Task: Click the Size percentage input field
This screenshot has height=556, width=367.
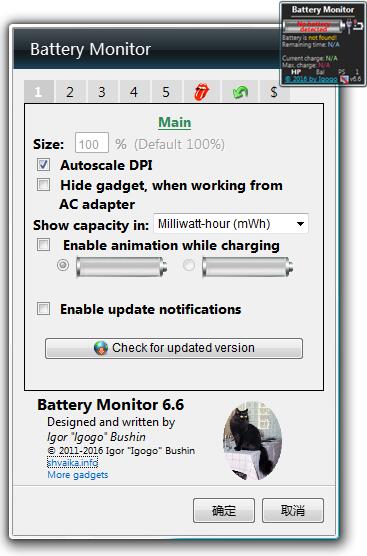Action: (x=91, y=143)
